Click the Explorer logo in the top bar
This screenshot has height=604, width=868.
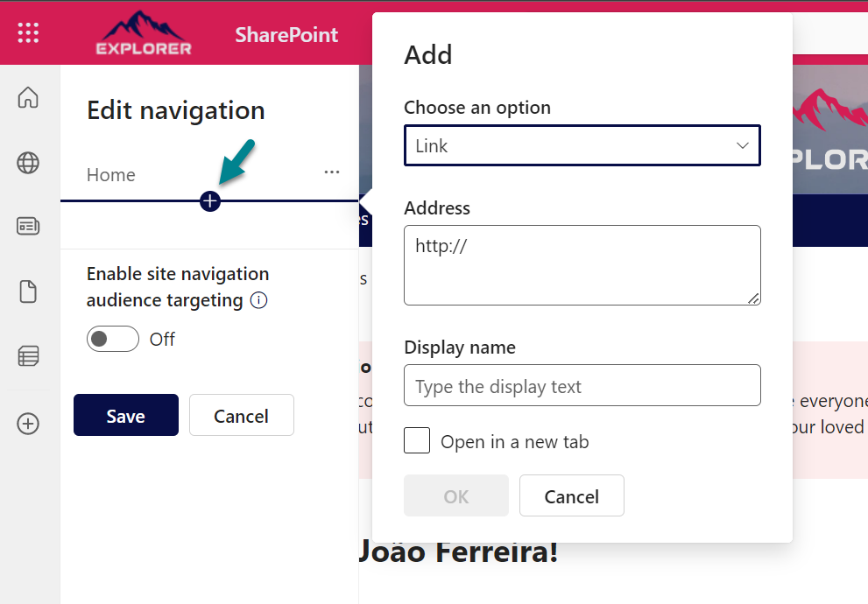tap(144, 33)
